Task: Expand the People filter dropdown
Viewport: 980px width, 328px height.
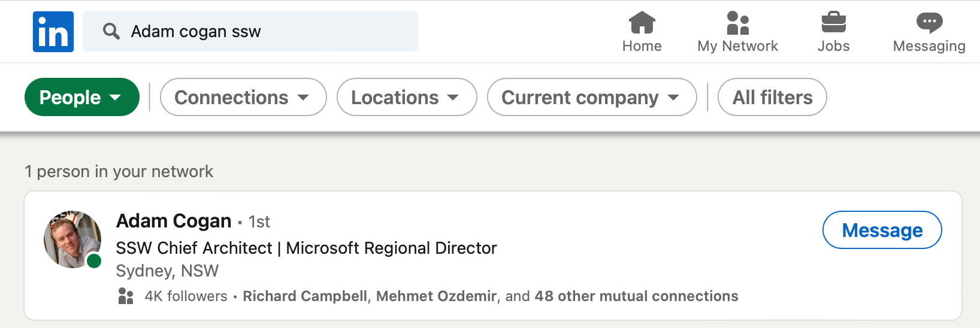Action: tap(81, 97)
